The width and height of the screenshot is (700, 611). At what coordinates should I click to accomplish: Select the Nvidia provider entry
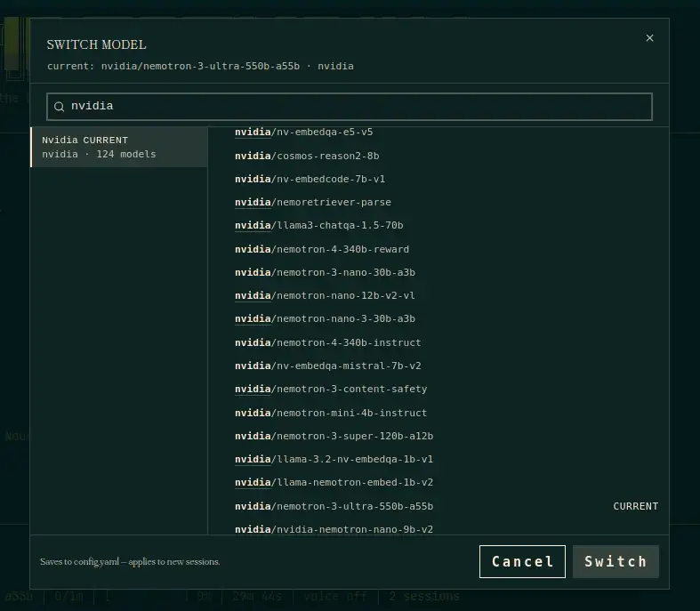pyautogui.click(x=119, y=147)
